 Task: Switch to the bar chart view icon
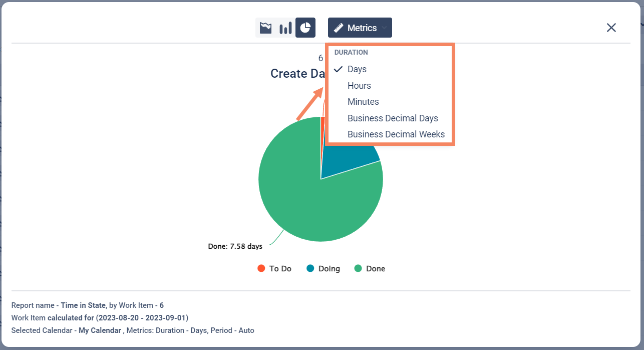click(285, 28)
